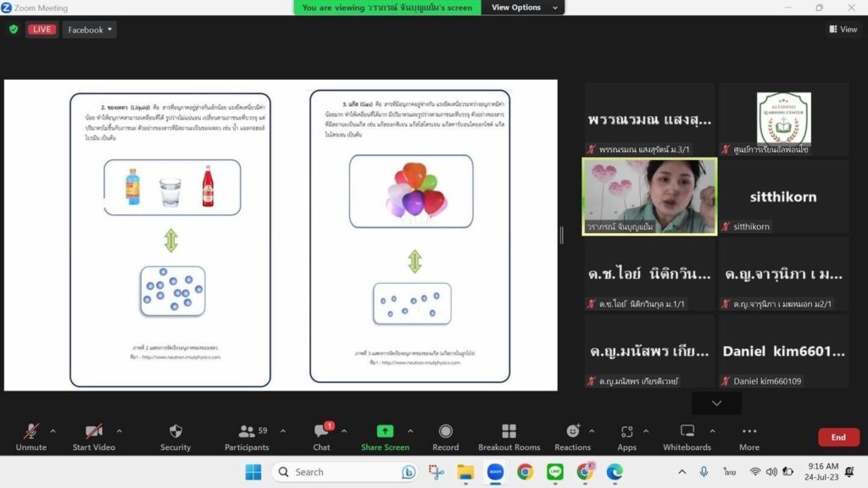Unmute the microphone

(x=31, y=432)
